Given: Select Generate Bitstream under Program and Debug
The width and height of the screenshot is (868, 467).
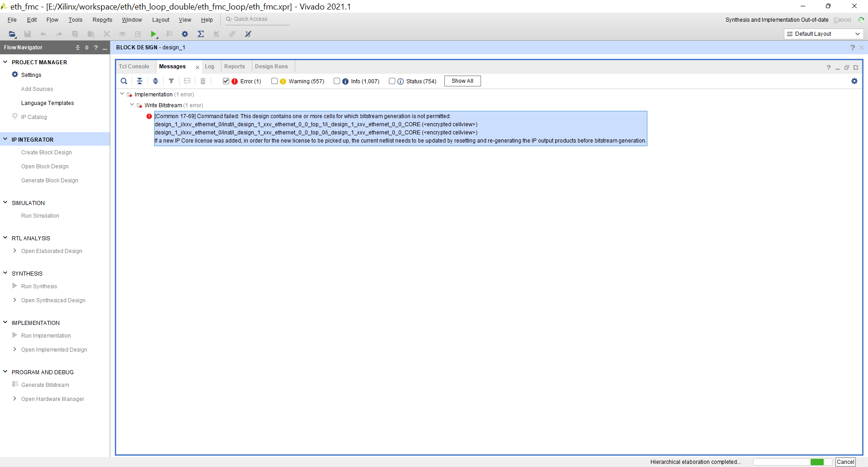Looking at the screenshot, I should click(x=45, y=385).
